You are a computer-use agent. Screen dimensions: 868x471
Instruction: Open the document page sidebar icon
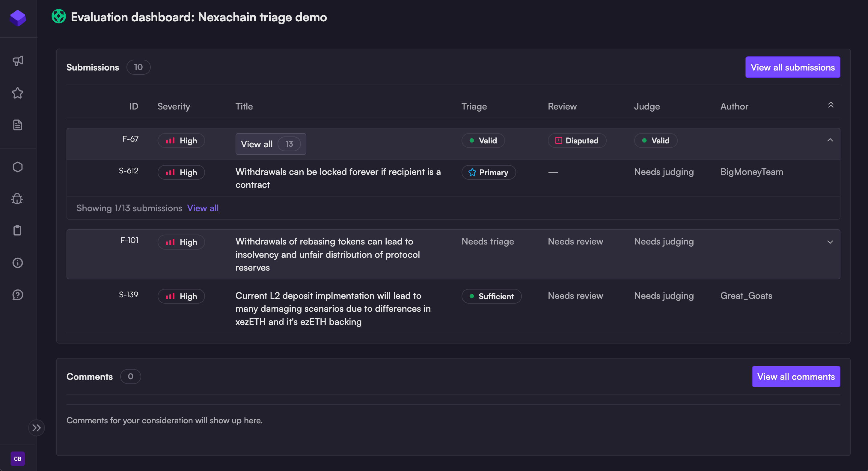coord(17,125)
